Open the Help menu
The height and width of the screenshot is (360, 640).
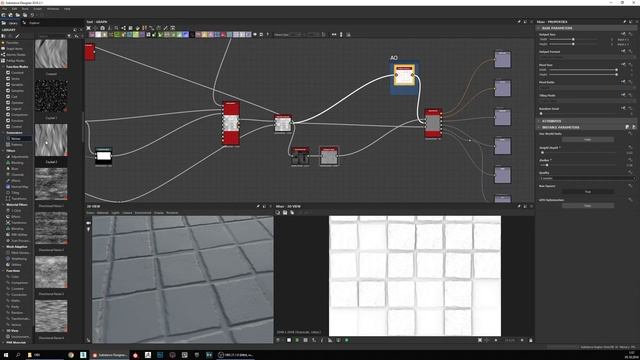[x=67, y=9]
